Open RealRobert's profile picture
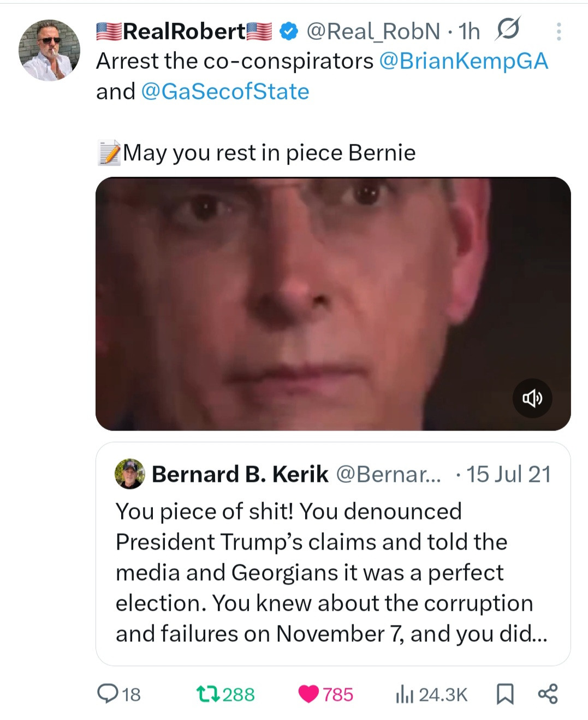This screenshot has width=588, height=720. point(50,51)
